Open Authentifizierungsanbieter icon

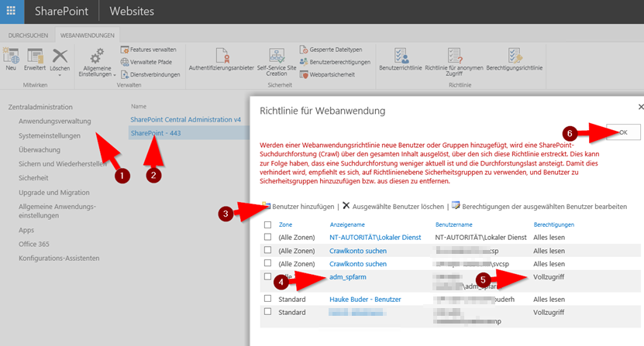click(x=222, y=56)
